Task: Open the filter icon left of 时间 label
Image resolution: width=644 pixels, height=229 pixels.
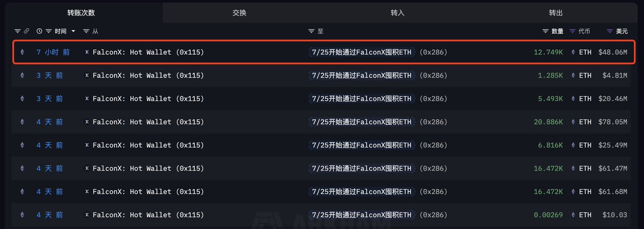Action: click(x=49, y=32)
